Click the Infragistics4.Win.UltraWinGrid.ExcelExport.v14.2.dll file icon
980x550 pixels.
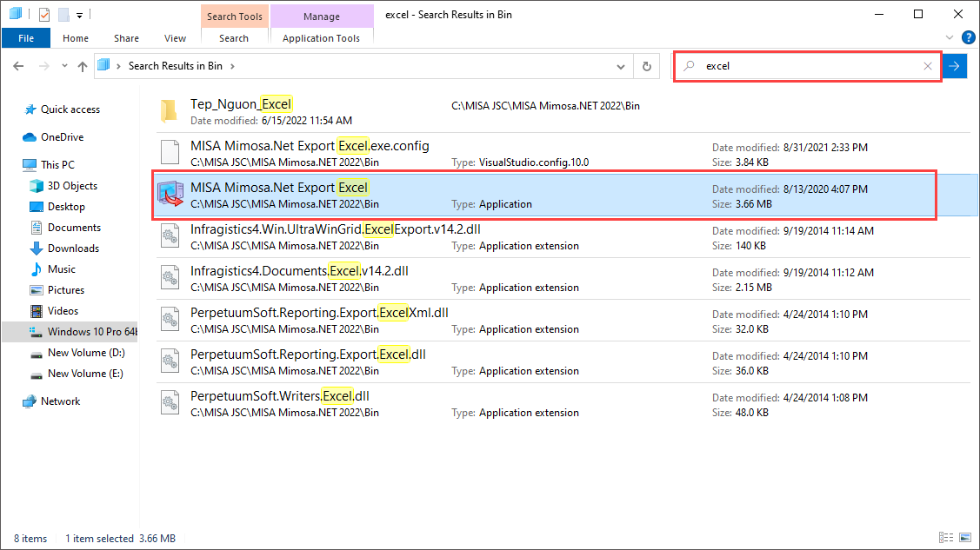coord(170,236)
